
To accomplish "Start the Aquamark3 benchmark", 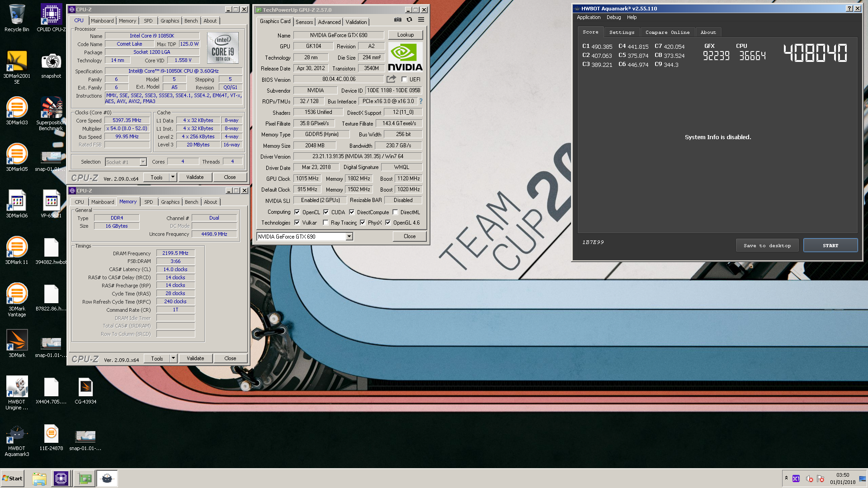I will [830, 245].
